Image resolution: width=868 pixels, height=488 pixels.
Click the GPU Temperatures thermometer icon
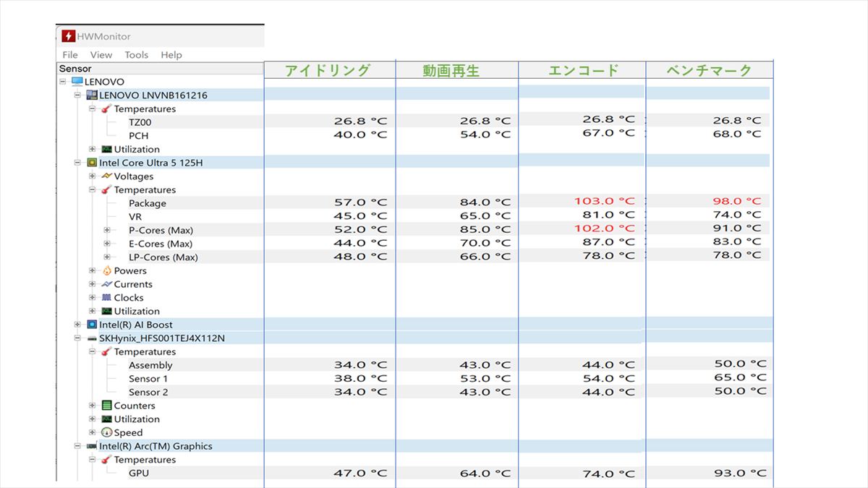tap(106, 460)
